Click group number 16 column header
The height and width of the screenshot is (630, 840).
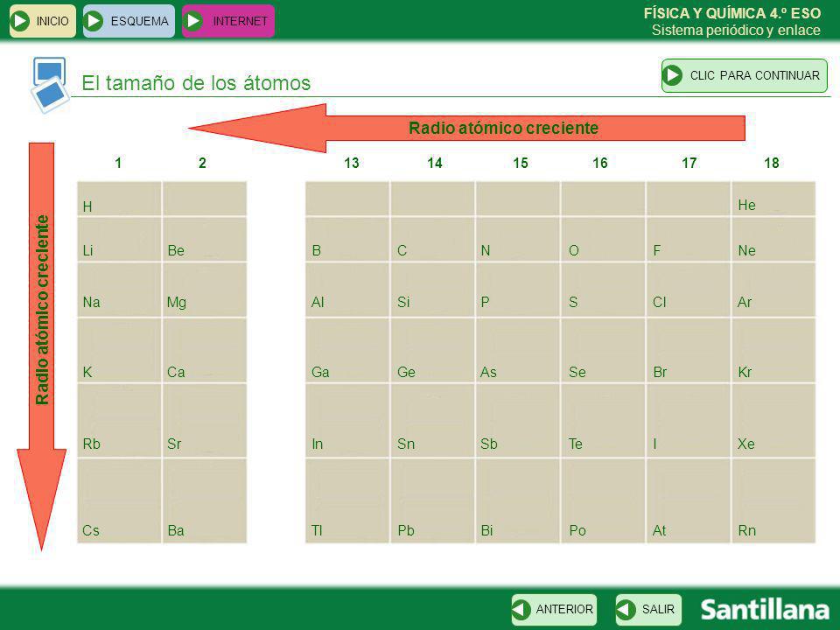[600, 163]
